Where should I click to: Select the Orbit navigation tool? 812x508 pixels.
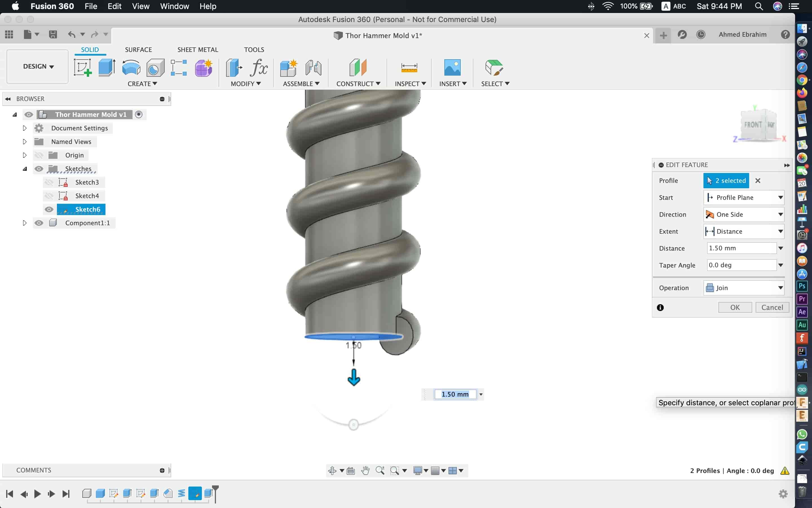(332, 470)
